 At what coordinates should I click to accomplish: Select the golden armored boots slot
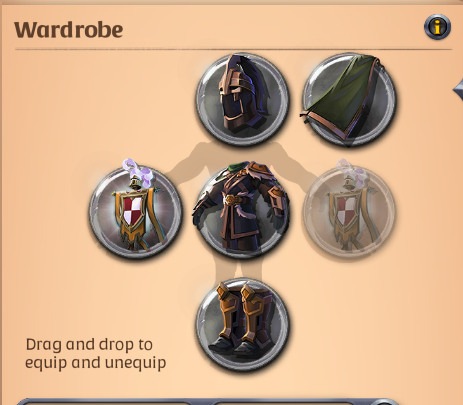click(x=243, y=323)
